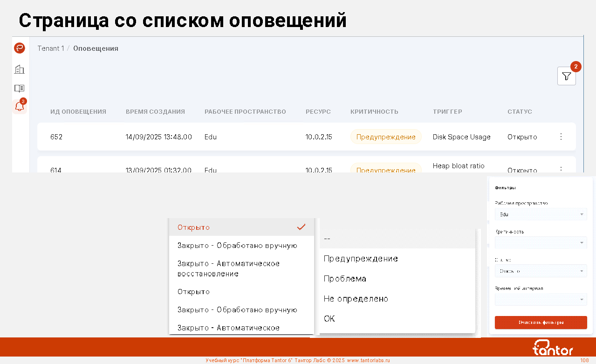Select the checked Открыто status option
This screenshot has width=596, height=364.
coord(241,227)
